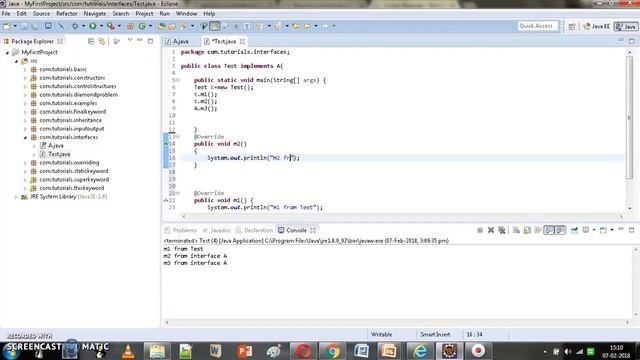Open the New file dropdown arrow

pos(15,26)
